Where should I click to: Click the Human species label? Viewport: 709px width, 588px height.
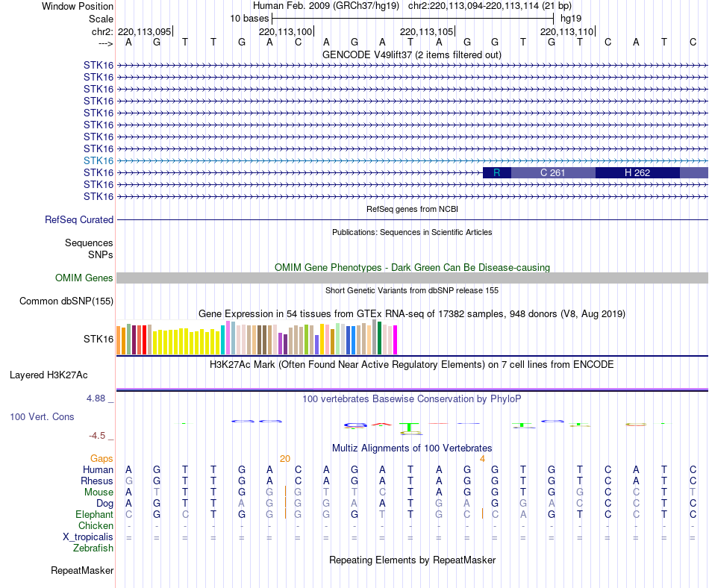pos(98,470)
